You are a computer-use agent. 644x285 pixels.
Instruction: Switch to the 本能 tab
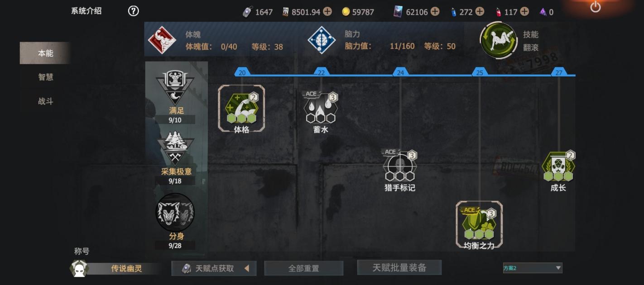coord(45,53)
